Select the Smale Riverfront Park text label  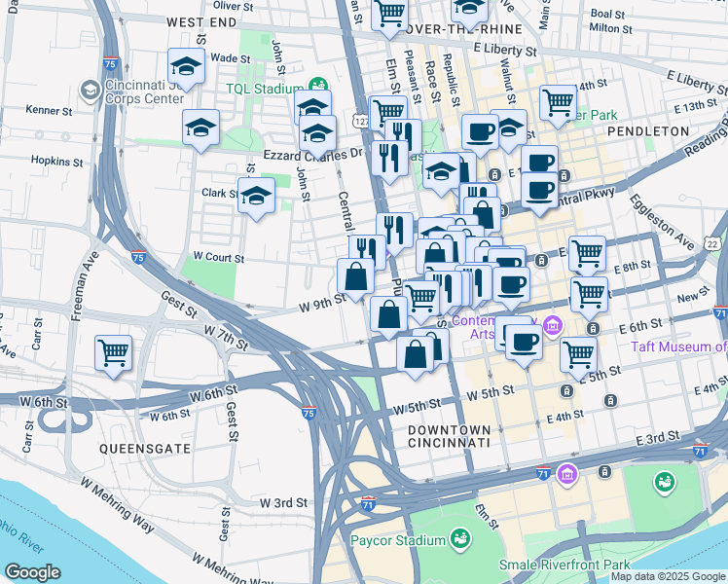click(x=564, y=565)
